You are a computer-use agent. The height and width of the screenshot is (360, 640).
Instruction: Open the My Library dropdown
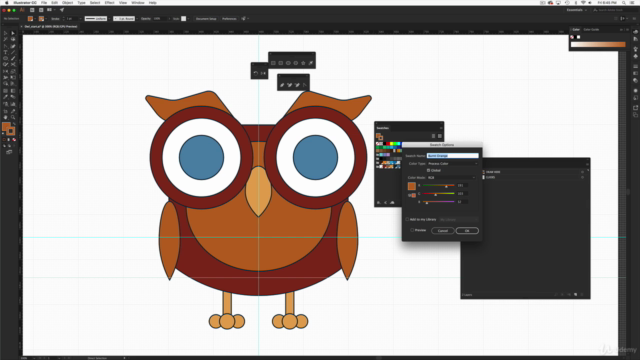point(459,220)
